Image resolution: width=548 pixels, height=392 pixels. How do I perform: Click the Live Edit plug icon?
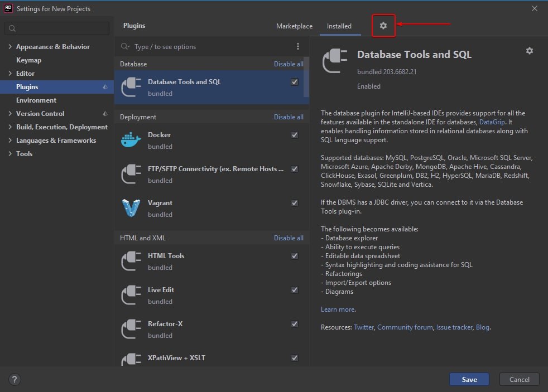[131, 295]
